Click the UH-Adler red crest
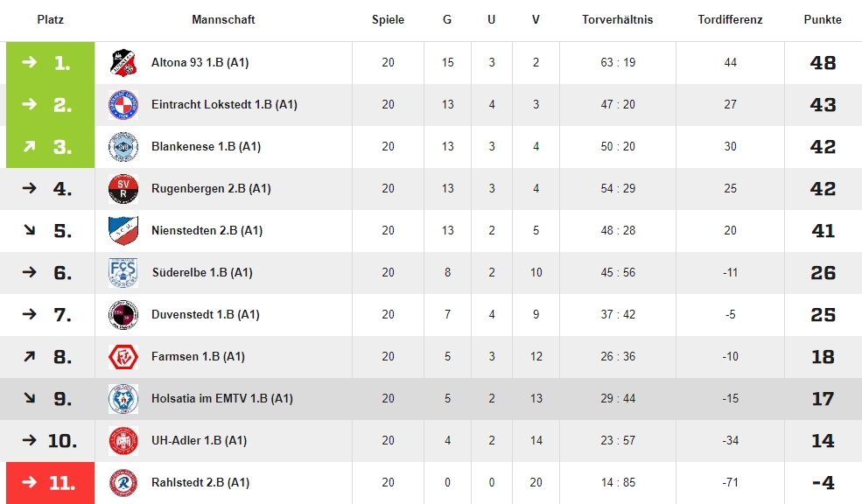862x504 pixels. 123,441
